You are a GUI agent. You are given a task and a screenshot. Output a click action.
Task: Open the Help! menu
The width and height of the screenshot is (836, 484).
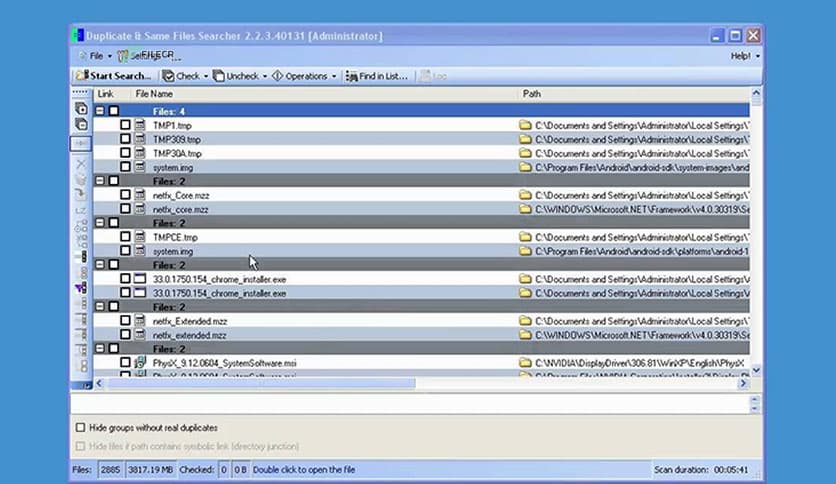[744, 55]
